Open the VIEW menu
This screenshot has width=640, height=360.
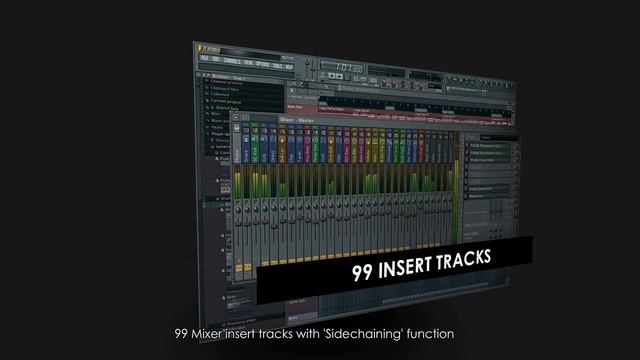coord(248,62)
